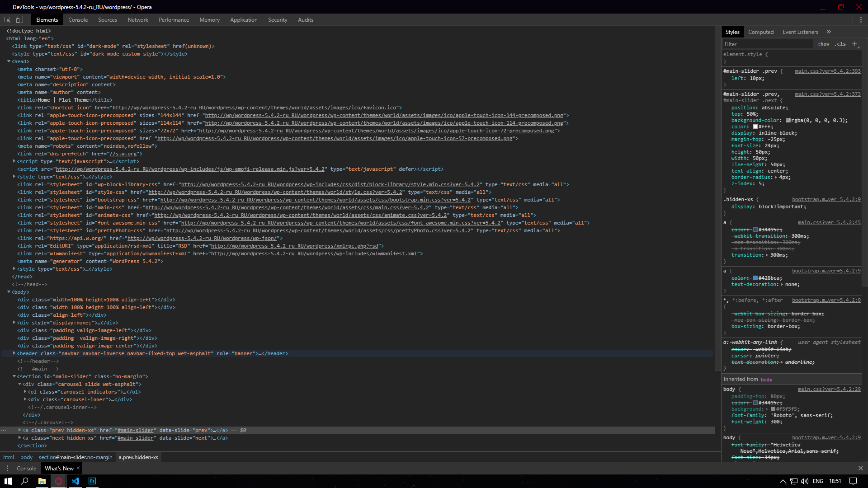This screenshot has width=868, height=488.
Task: Open the Performance tab
Action: (x=174, y=19)
